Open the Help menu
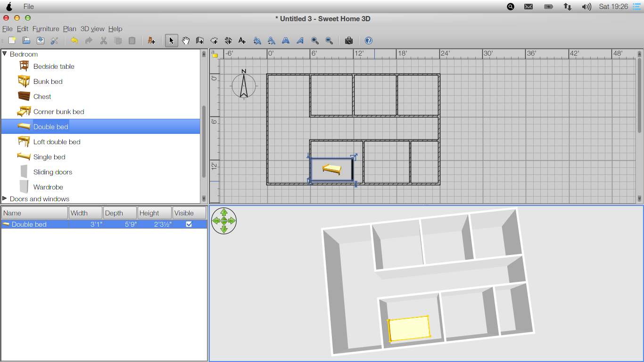644x362 pixels. (115, 29)
